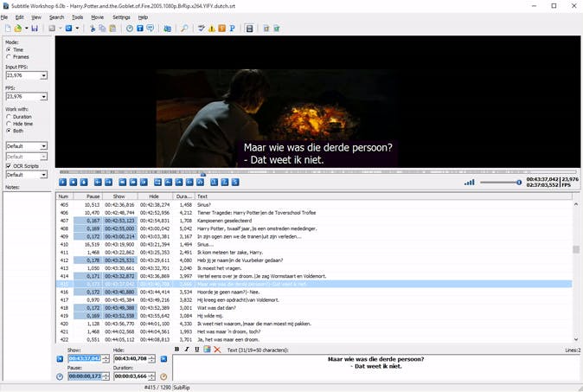Image resolution: width=583 pixels, height=392 pixels.
Task: Open the Movie menu
Action: (97, 16)
